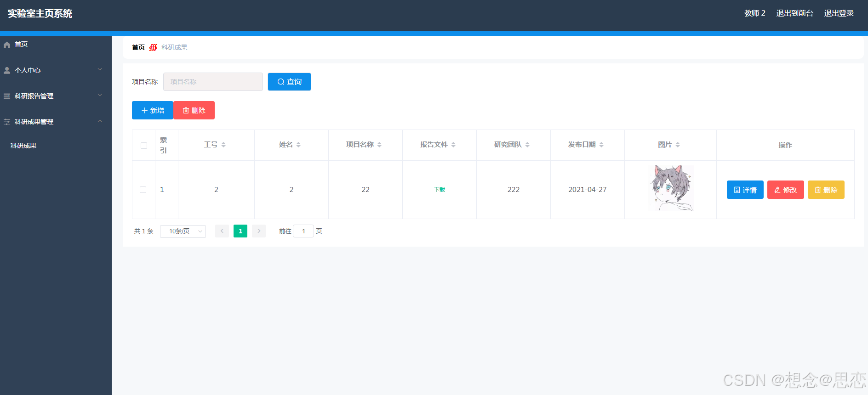868x395 pixels.
Task: Click the 下载 report file link
Action: pyautogui.click(x=440, y=190)
